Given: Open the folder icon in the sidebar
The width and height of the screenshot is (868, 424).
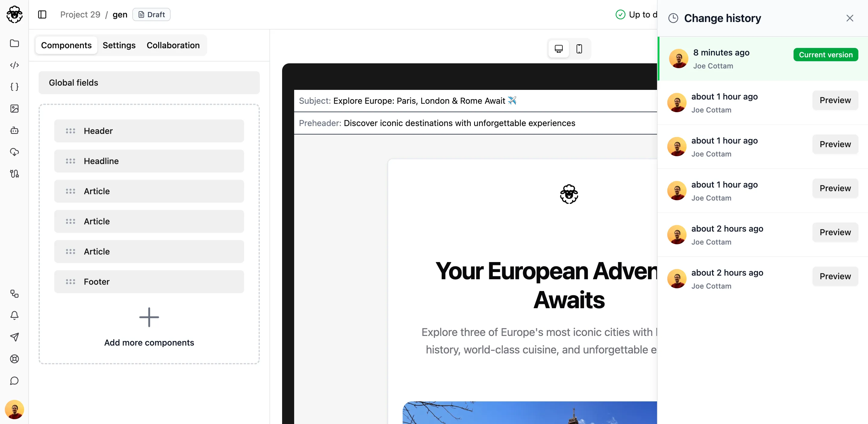Looking at the screenshot, I should [x=14, y=43].
